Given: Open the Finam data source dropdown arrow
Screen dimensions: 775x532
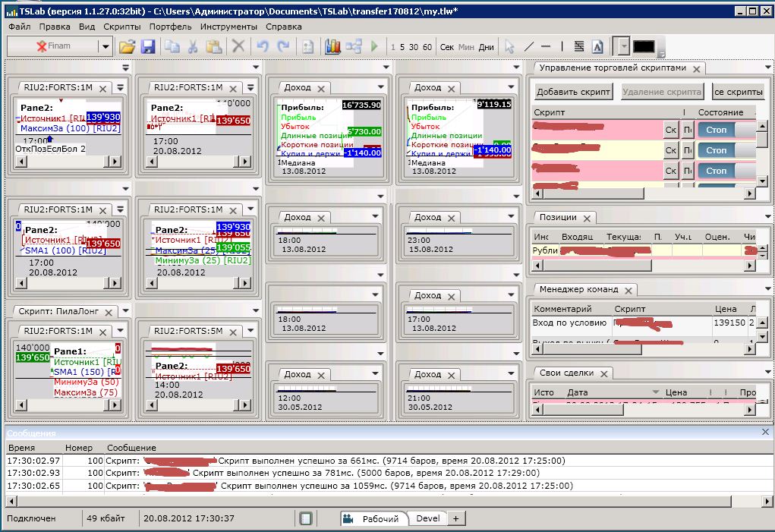Looking at the screenshot, I should (x=105, y=47).
